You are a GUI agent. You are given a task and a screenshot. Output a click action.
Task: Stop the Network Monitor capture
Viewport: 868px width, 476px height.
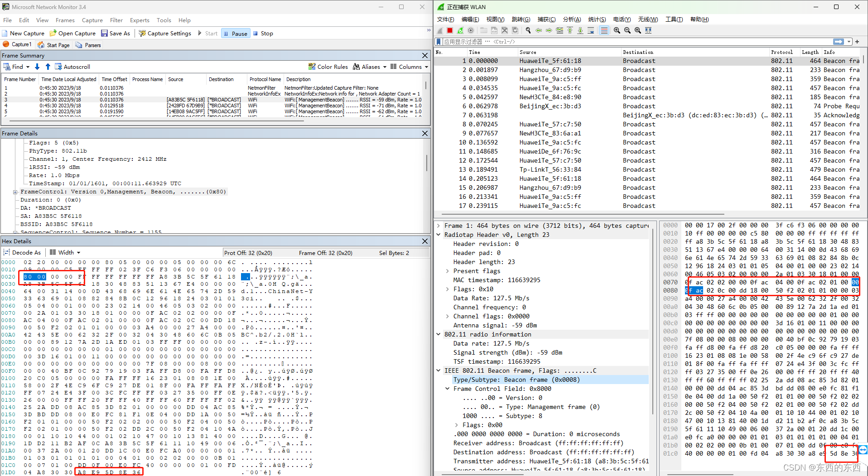click(263, 34)
